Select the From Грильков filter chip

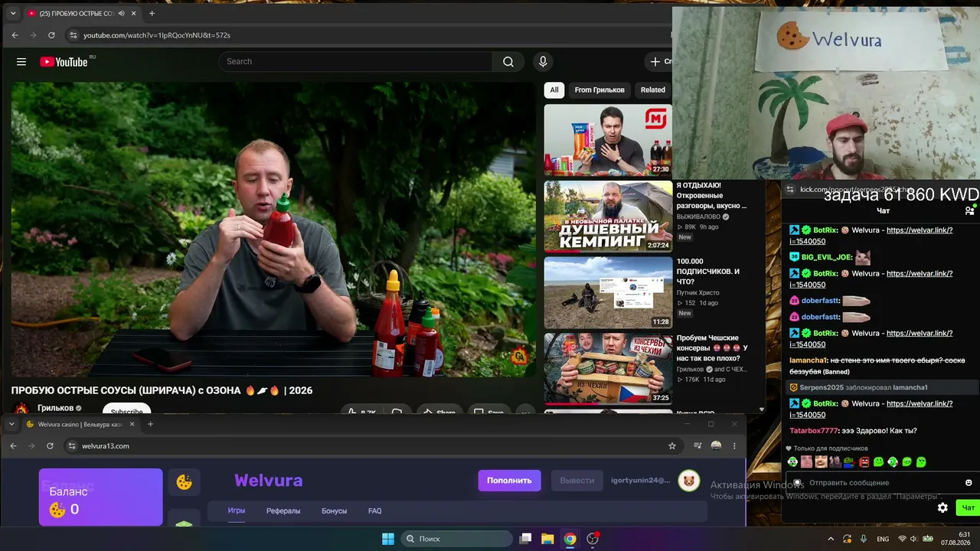tap(599, 90)
